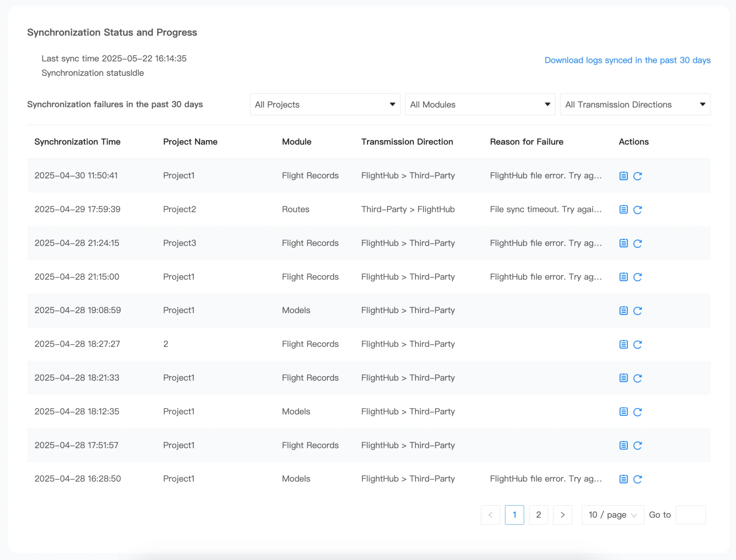View log details for 2025-04-28 19:08:59 row
This screenshot has height=560, width=736.
point(623,311)
